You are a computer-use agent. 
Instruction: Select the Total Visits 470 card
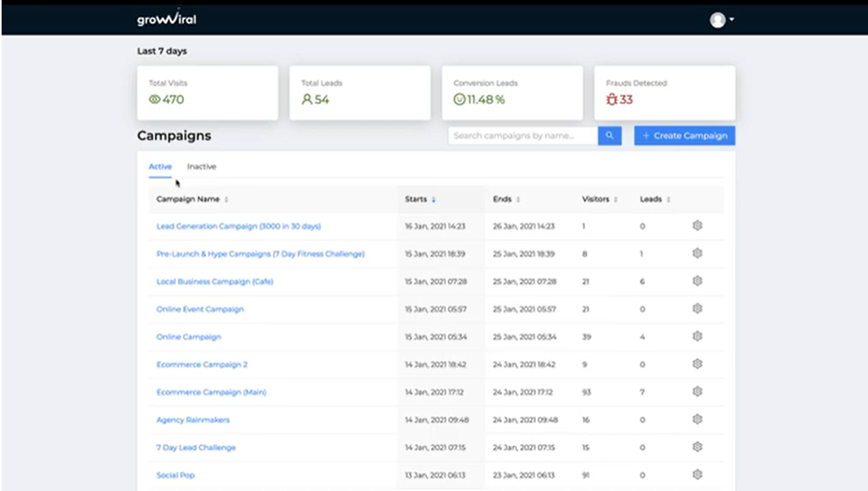[x=208, y=93]
